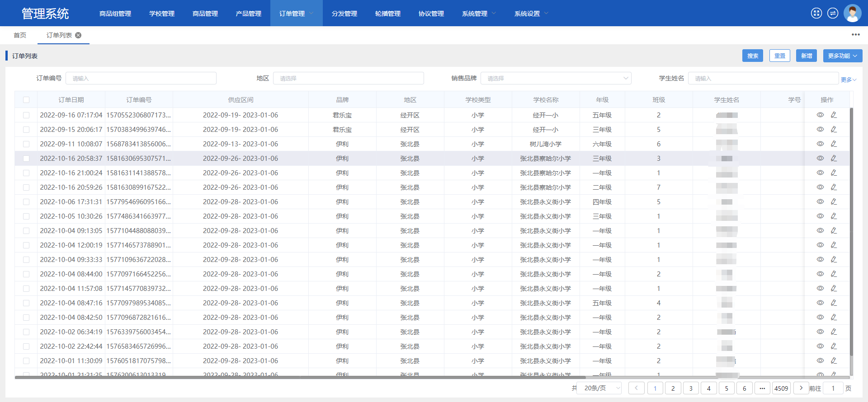868x402 pixels.
Task: Check the row for order 2022-09-15 20:06:17
Action: pos(26,130)
